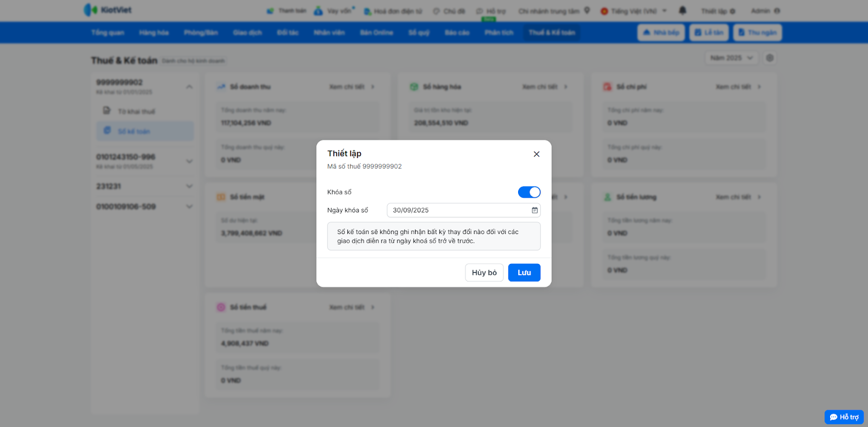Select the Chi nhánh trung tâm branch selector
Viewport: 868px width, 427px height.
(554, 11)
